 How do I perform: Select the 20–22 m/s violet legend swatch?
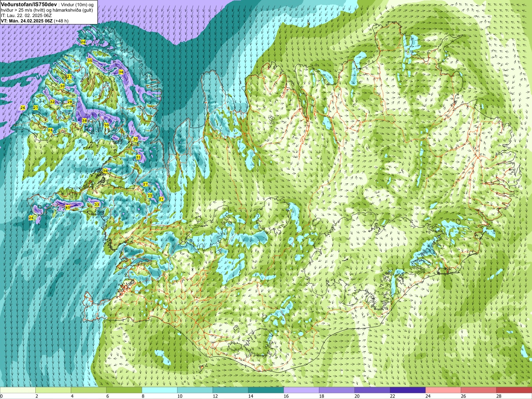pos(372,390)
